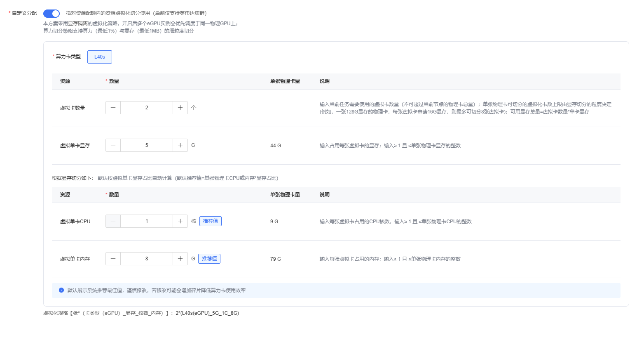Click the blue info icon in notice
Screen dimensions: 644x340
(x=61, y=290)
